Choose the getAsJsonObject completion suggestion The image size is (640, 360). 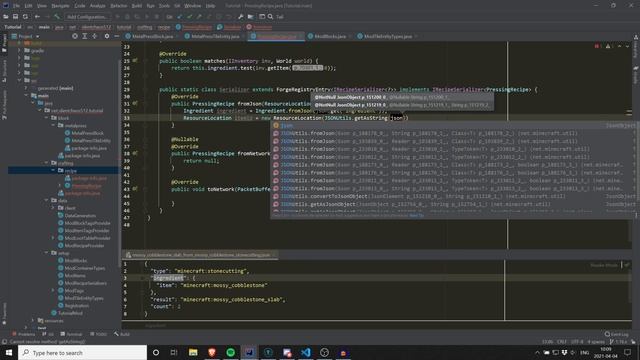(x=454, y=204)
